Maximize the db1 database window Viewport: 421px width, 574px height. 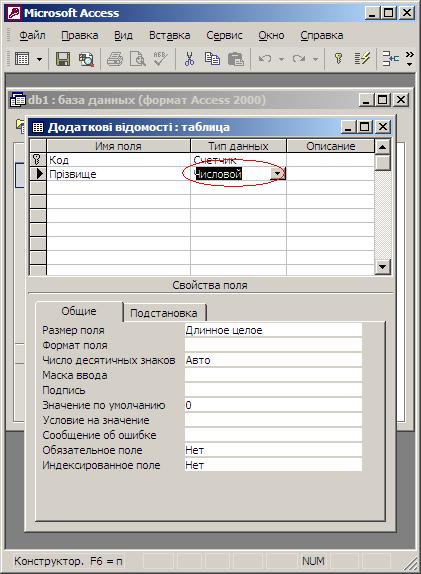(x=382, y=100)
